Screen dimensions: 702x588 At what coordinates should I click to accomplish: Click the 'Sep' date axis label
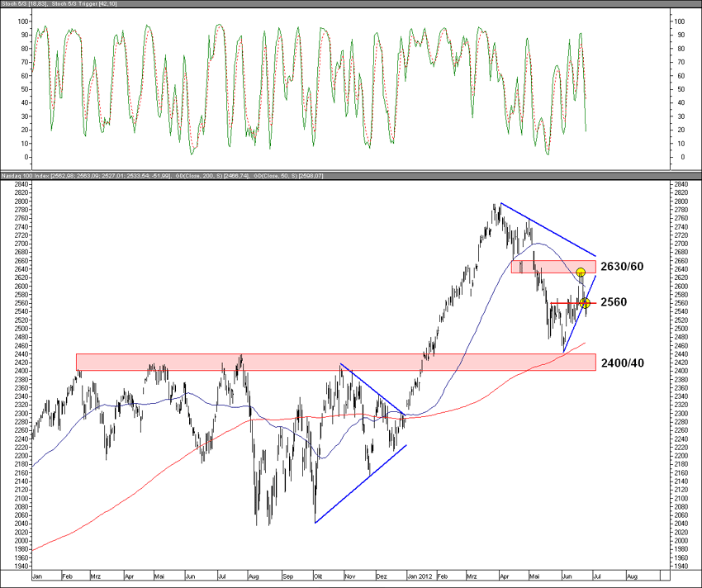(288, 576)
